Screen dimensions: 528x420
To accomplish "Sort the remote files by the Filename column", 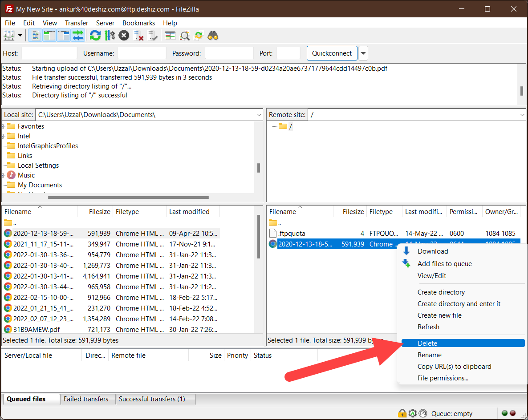I will 300,211.
